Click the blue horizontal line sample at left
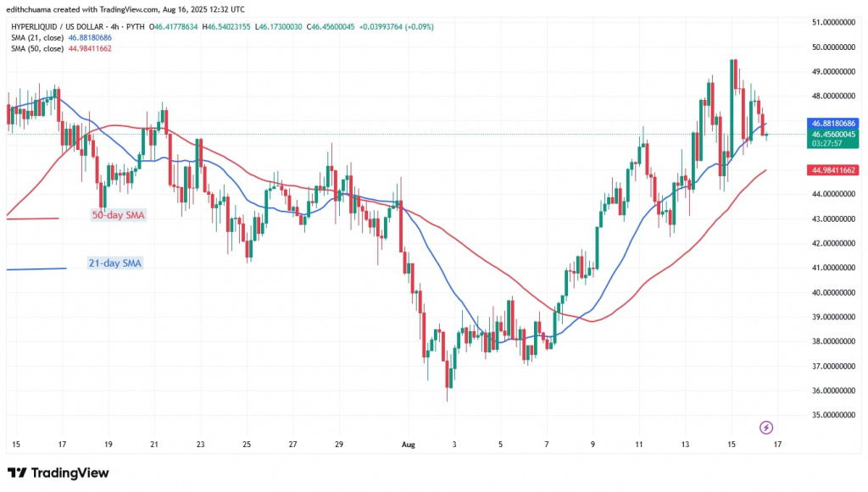The image size is (868, 492). (x=36, y=268)
